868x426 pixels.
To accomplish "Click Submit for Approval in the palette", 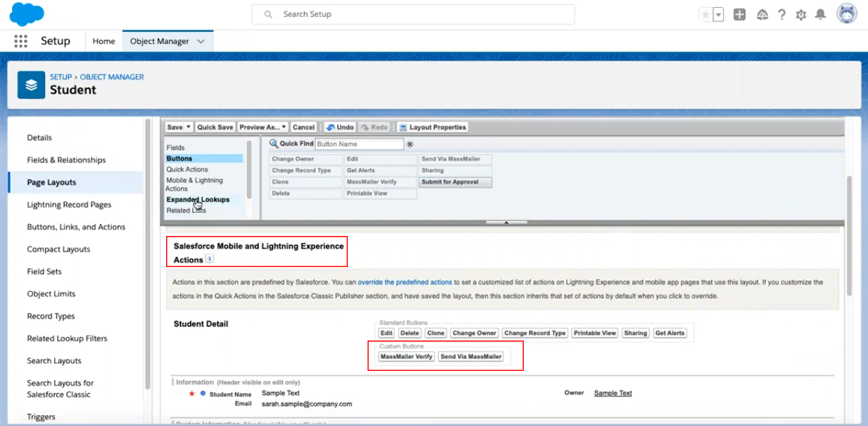I will 456,182.
